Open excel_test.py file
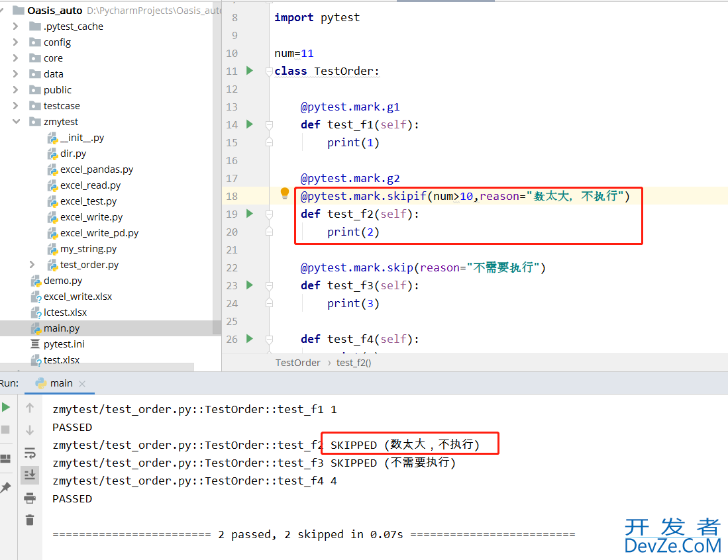The height and width of the screenshot is (560, 728). [89, 201]
